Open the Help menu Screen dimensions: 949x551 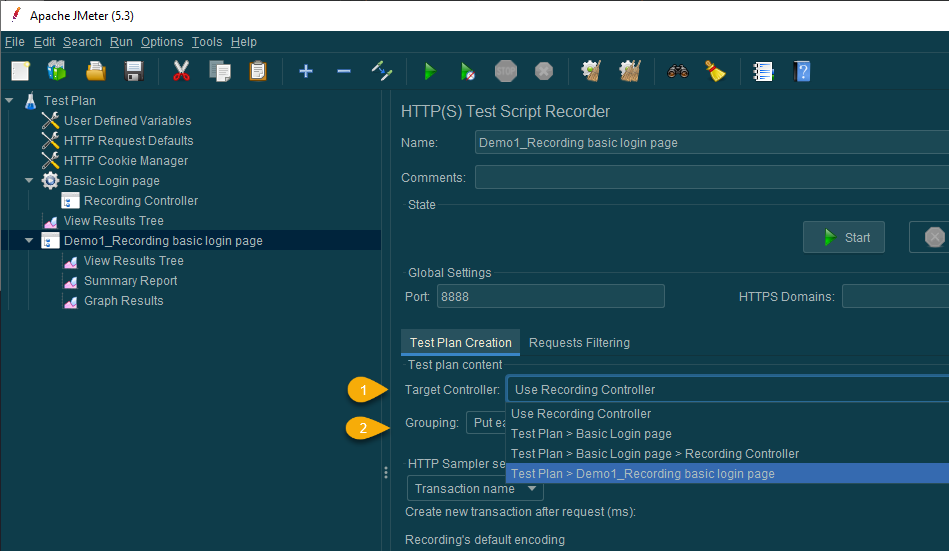click(x=244, y=42)
